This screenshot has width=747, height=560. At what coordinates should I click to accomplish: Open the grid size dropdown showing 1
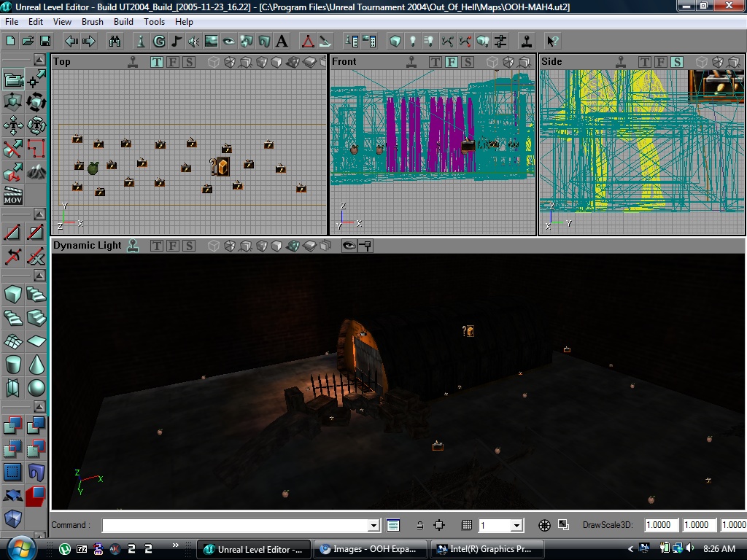point(516,525)
